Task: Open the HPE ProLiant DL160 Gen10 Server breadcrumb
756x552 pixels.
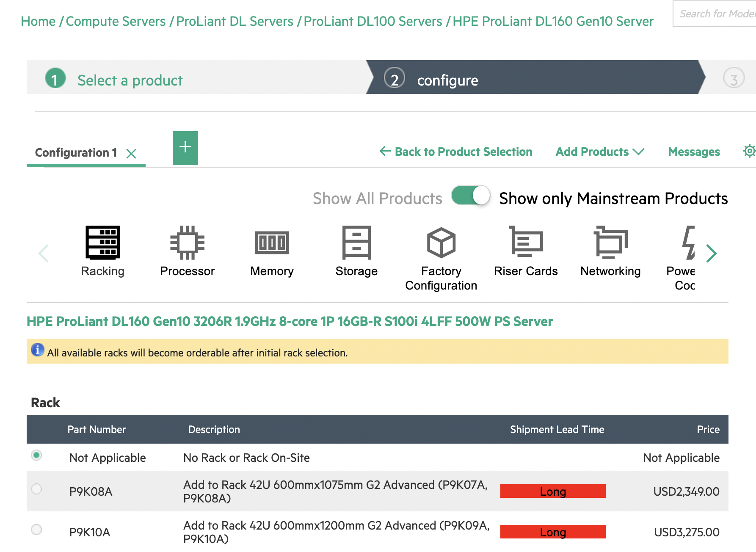Action: tap(553, 21)
